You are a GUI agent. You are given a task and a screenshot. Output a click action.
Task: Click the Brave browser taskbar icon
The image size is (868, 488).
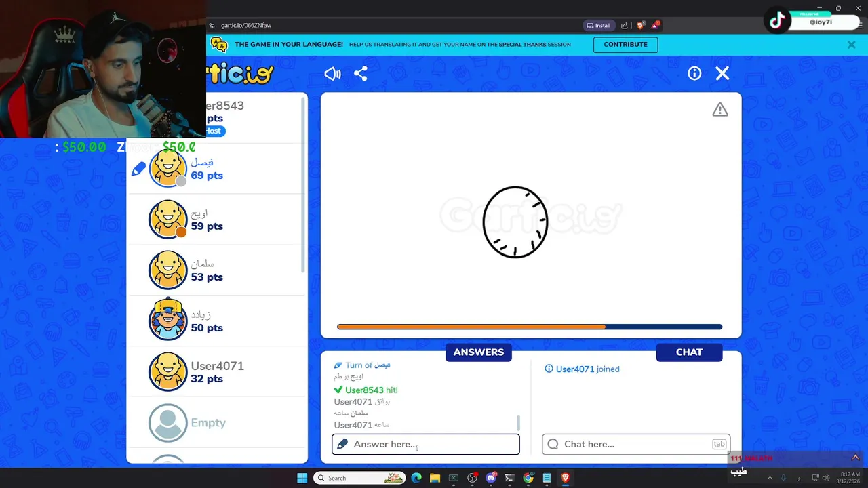(565, 478)
